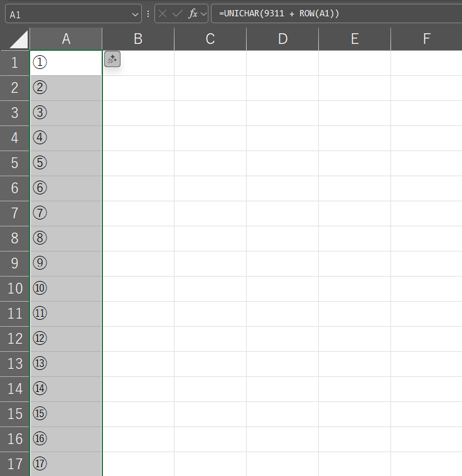
Task: Click cell containing ⑬
Action: pyautogui.click(x=66, y=364)
